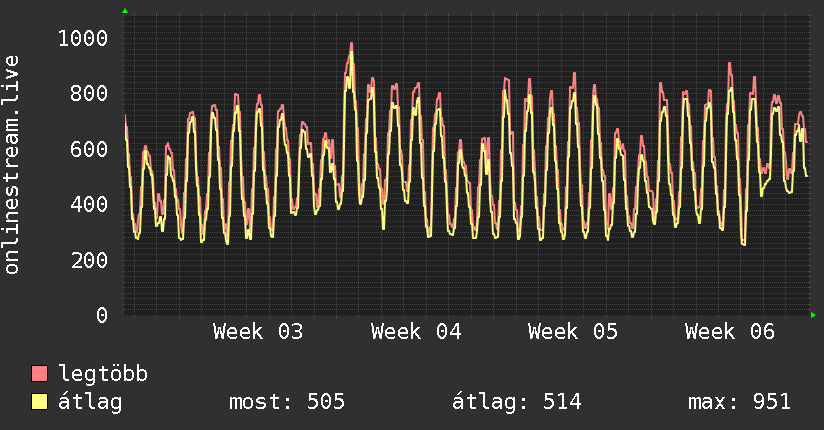The width and height of the screenshot is (824, 430).
Task: Click the Week 04 axis label
Action: [x=416, y=332]
